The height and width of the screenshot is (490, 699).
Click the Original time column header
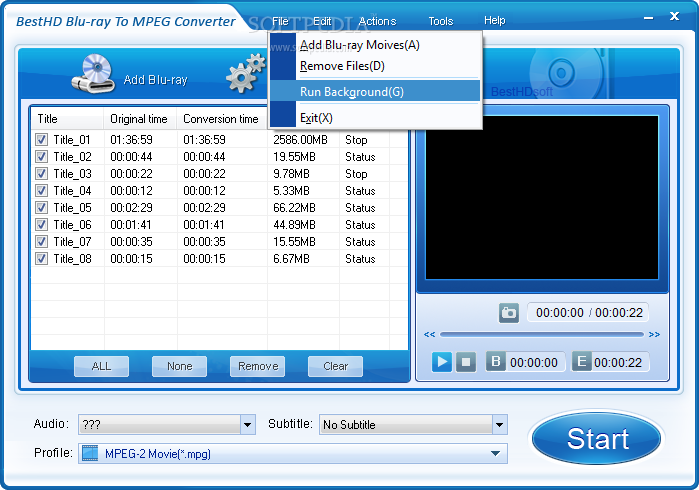(140, 119)
